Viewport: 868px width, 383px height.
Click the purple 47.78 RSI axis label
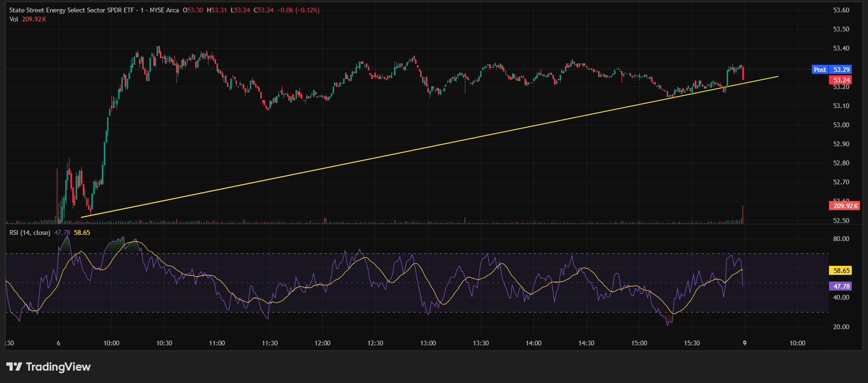(x=841, y=286)
